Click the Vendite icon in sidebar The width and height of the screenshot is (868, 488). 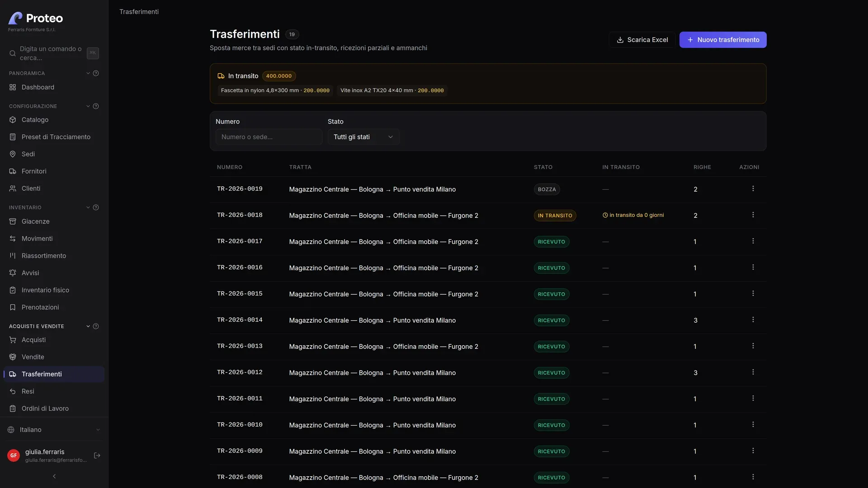pos(13,357)
